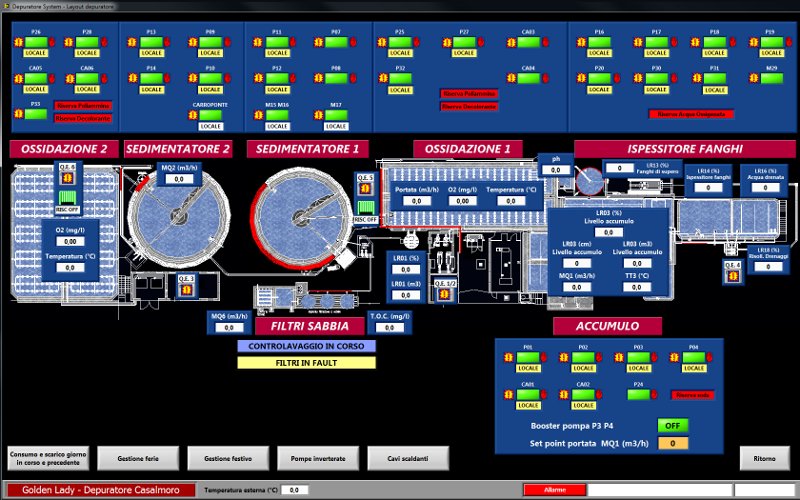The image size is (800, 500).
Task: Click the ACCUMULO section header
Action: click(x=608, y=327)
